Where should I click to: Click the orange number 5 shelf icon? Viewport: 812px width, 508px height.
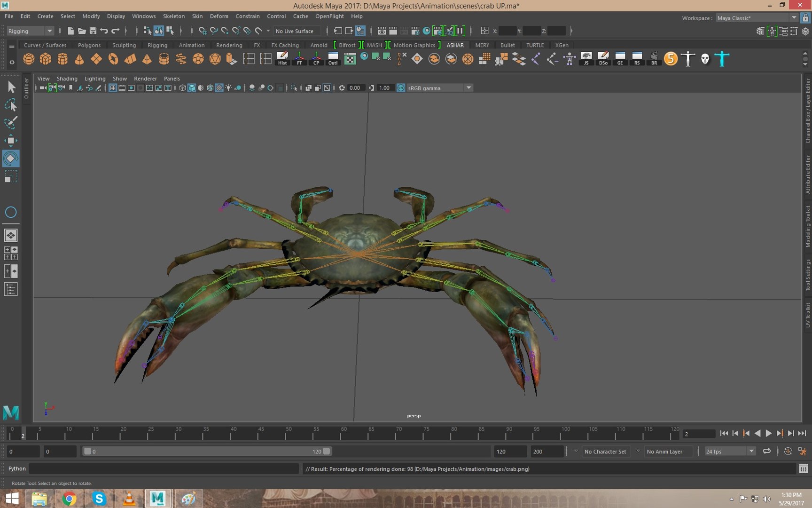pos(671,59)
